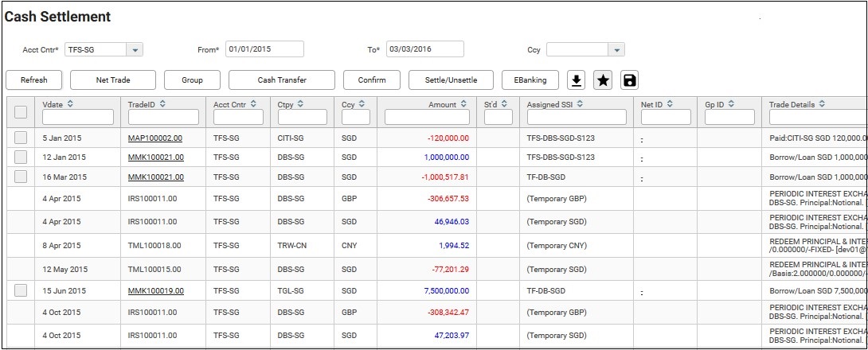Click the Net Trade button
Image resolution: width=868 pixels, height=350 pixels.
coord(113,80)
